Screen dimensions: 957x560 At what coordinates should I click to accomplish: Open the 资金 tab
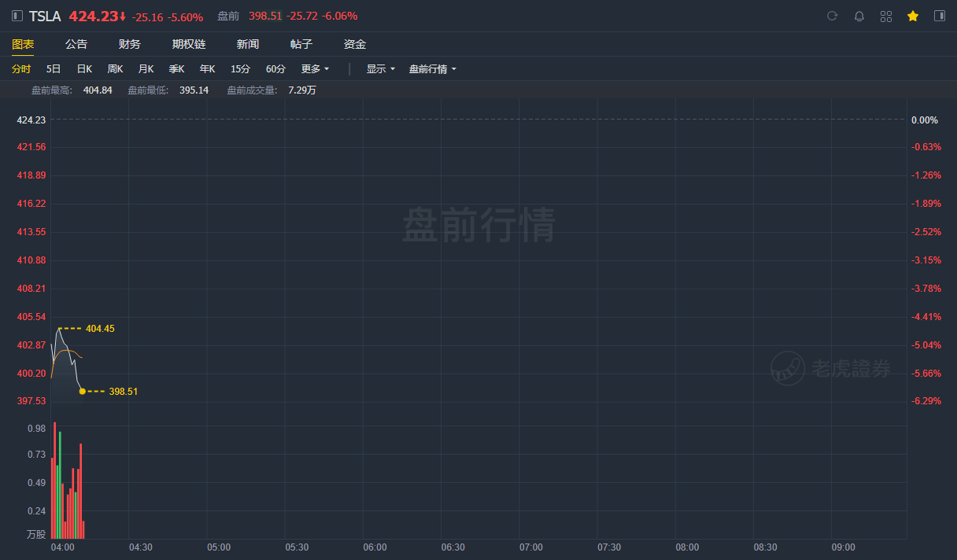[355, 44]
